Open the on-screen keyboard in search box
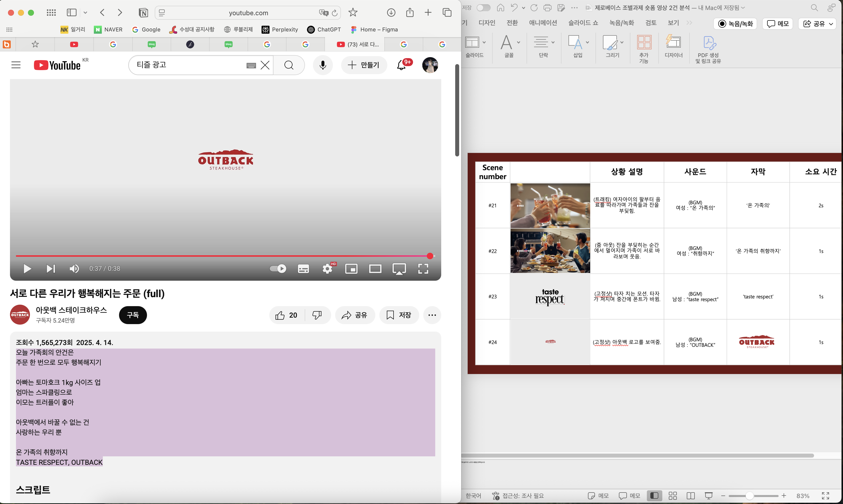843x504 pixels. [x=251, y=65]
